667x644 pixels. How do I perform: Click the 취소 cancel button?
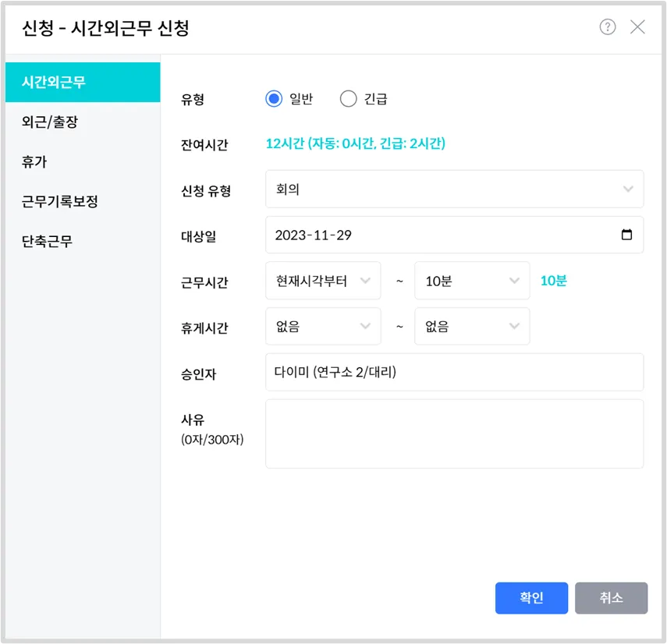click(611, 598)
